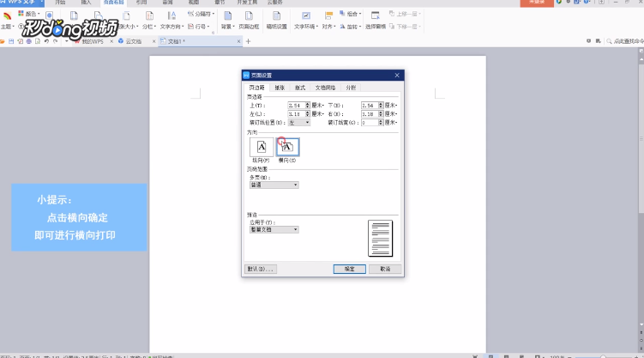Open the 背景 background tool
The width and height of the screenshot is (644, 358).
click(227, 20)
